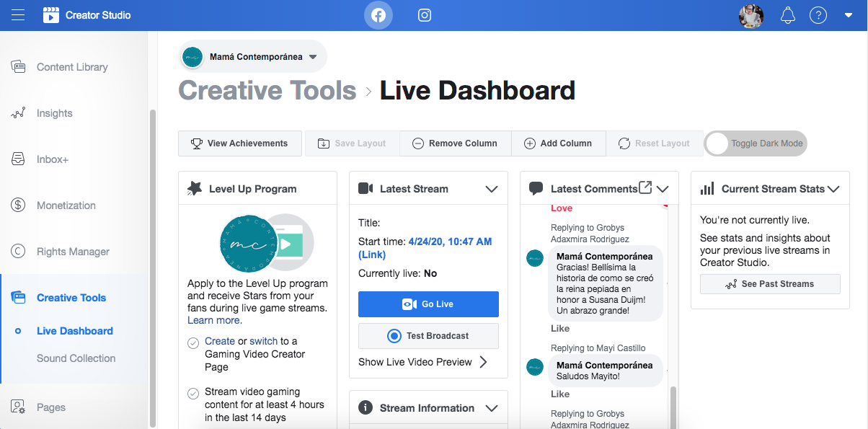Toggle Dark Mode switch

click(x=756, y=143)
